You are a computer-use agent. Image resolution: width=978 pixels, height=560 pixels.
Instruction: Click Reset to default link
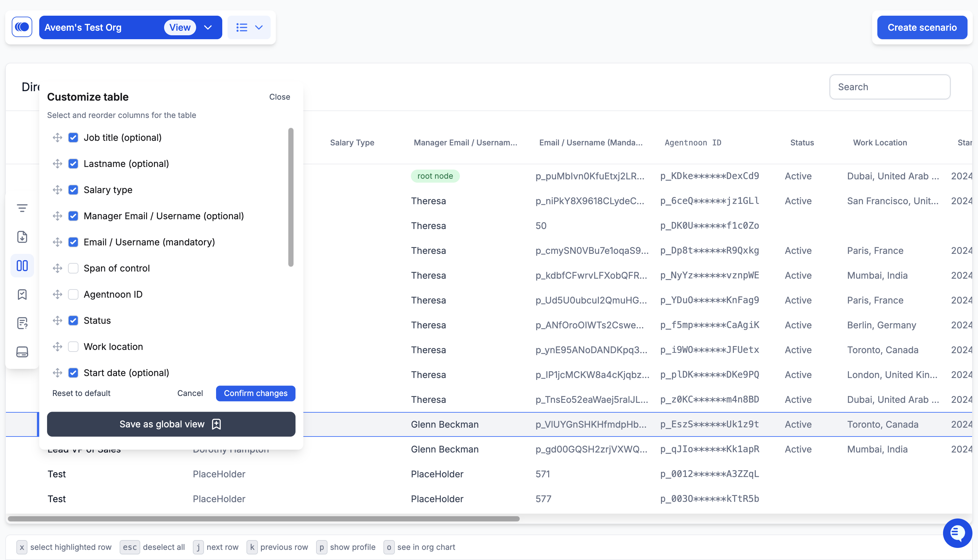(x=81, y=393)
